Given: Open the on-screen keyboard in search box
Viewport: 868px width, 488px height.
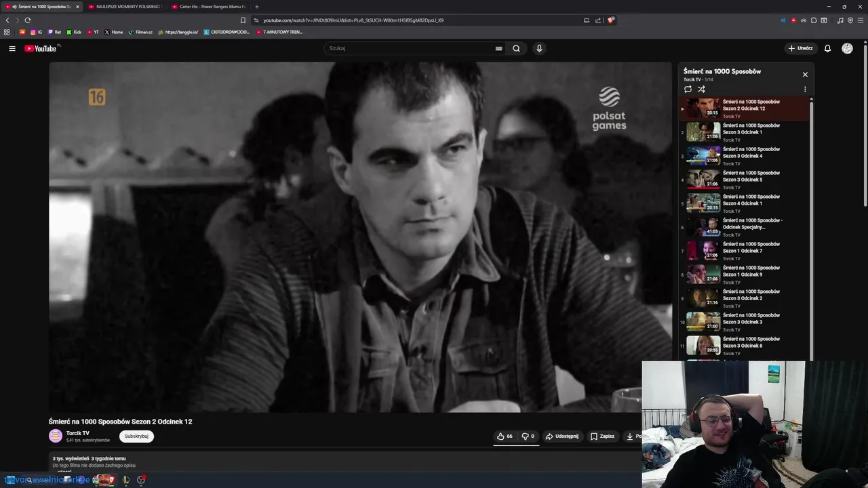Looking at the screenshot, I should (498, 48).
